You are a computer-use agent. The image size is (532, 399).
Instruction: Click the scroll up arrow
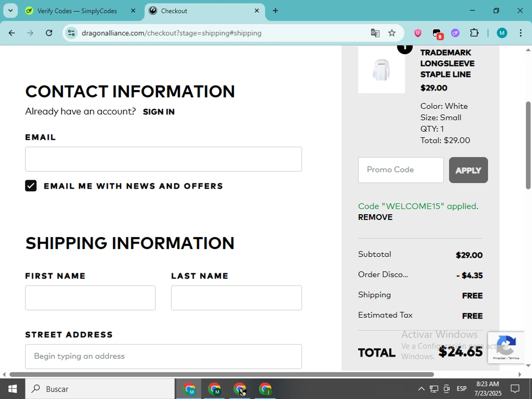[528, 50]
